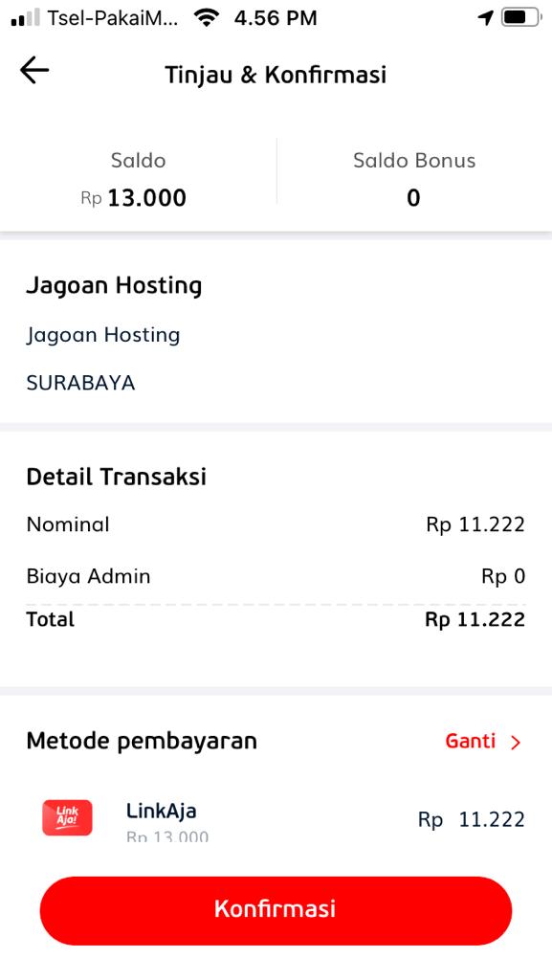
Task: Tap the back arrow icon
Action: click(x=33, y=70)
